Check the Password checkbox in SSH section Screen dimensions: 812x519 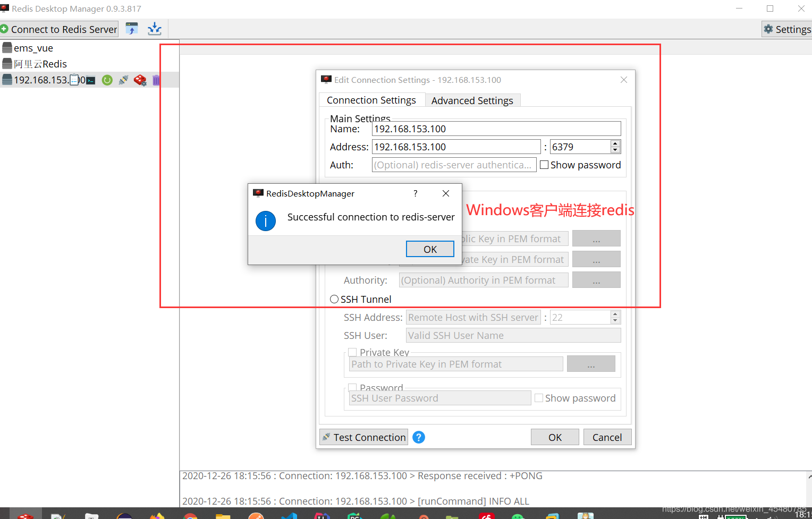[352, 387]
